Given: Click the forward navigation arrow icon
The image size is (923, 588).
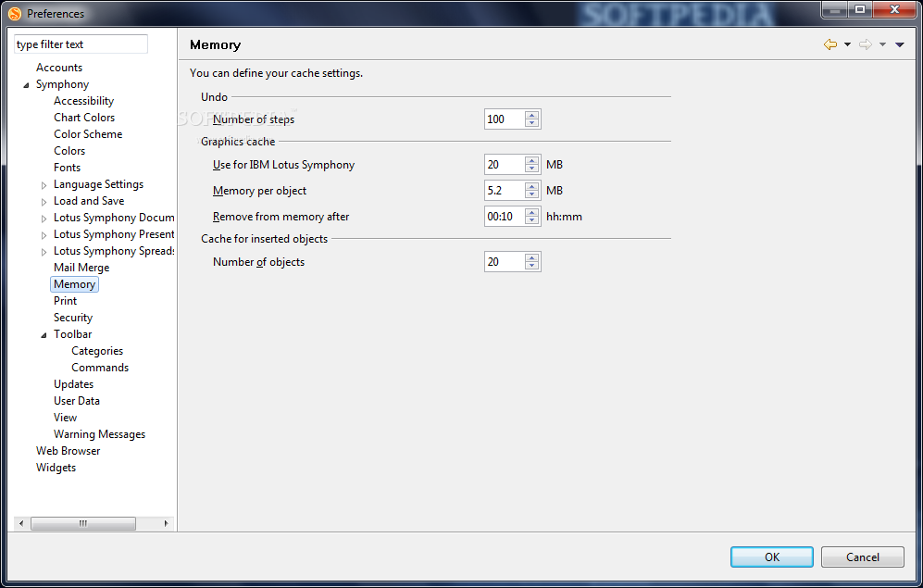Looking at the screenshot, I should coord(866,44).
